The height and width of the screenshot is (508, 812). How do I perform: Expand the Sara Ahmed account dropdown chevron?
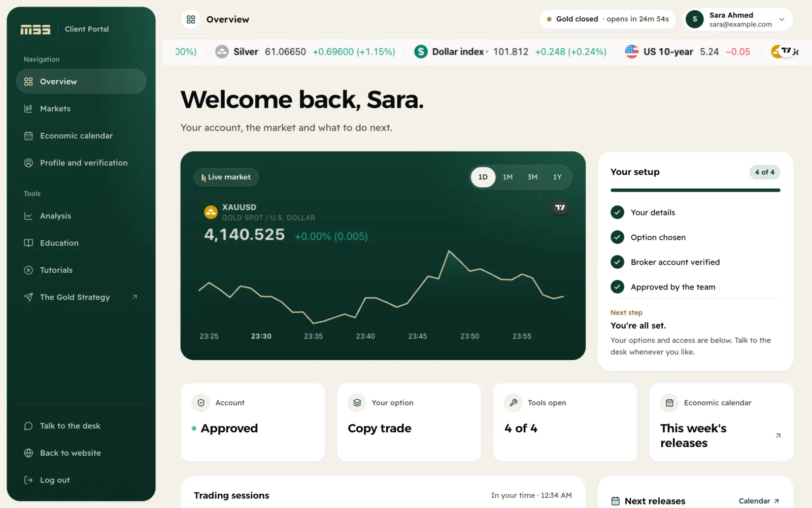click(782, 19)
